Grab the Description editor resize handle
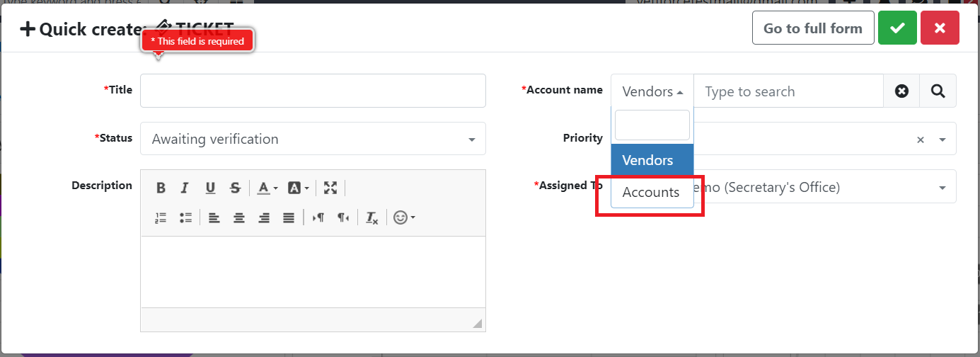 pyautogui.click(x=478, y=324)
